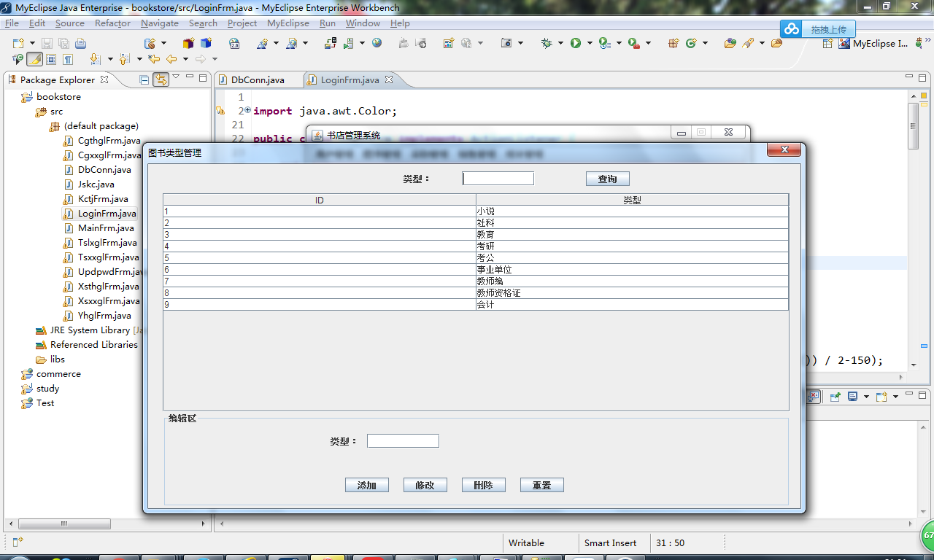934x560 pixels.
Task: Click the green Run icon
Action: click(x=576, y=43)
